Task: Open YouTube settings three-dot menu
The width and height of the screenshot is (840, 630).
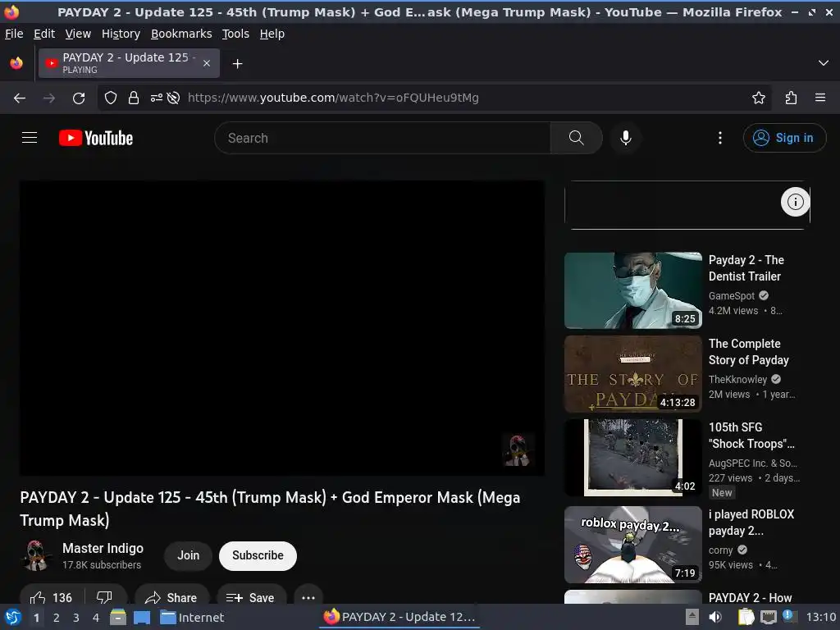Action: point(719,138)
